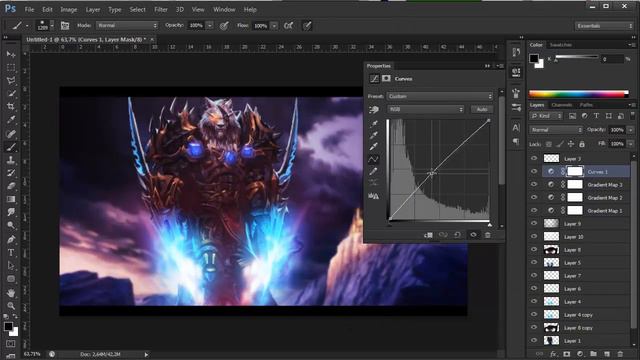This screenshot has width=640, height=360.
Task: Open layer filter Kind dropdown
Action: [x=547, y=116]
